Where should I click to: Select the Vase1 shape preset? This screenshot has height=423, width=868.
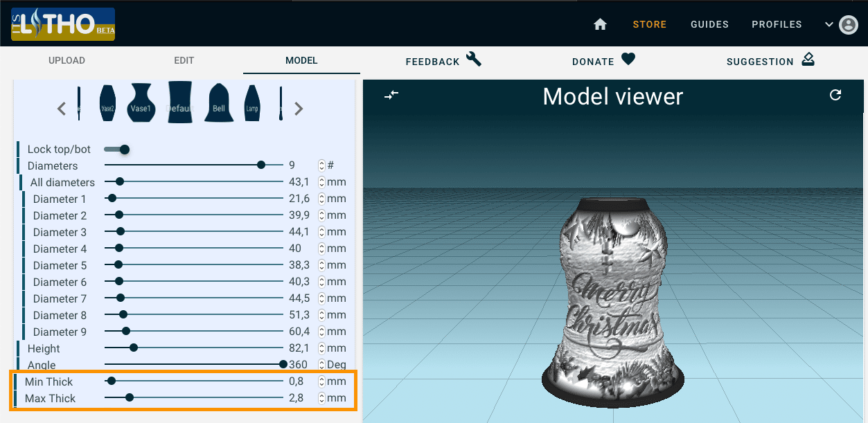coord(141,103)
